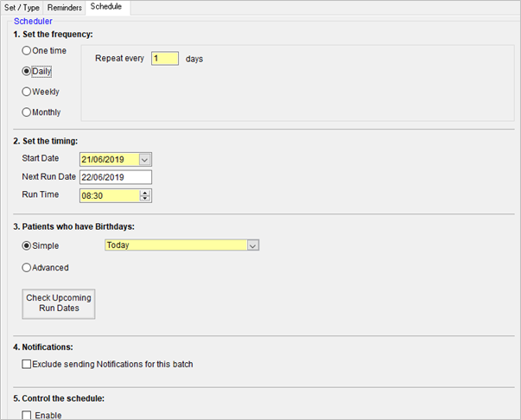
Task: Click Check Upcoming Run Dates button
Action: [x=59, y=303]
